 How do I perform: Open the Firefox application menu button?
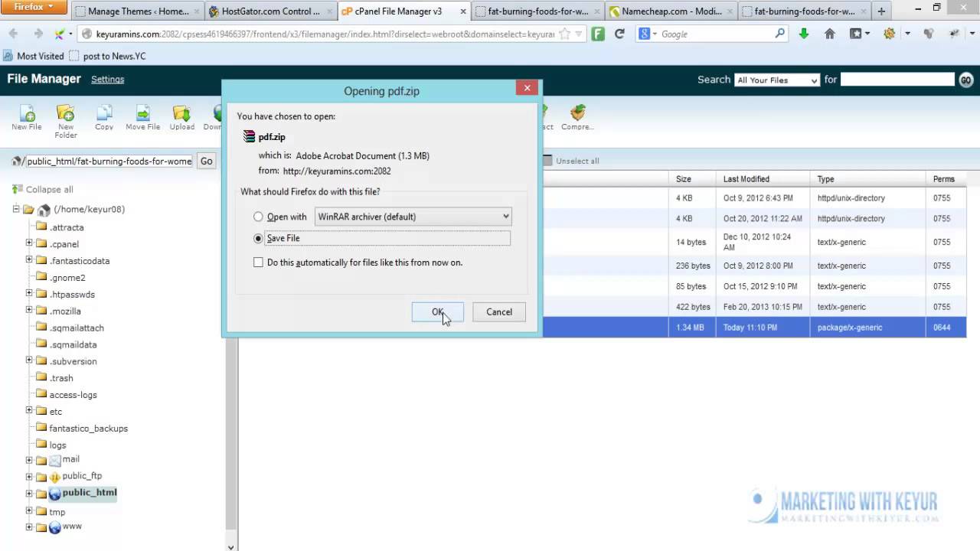[x=34, y=7]
